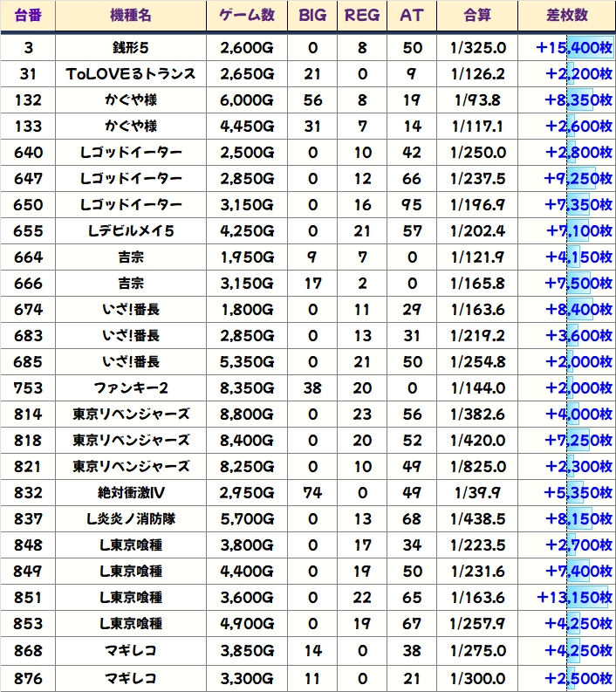Open the ToLOVEるトランス machine entry
Viewport: 616px width, 692px height.
pos(131,74)
